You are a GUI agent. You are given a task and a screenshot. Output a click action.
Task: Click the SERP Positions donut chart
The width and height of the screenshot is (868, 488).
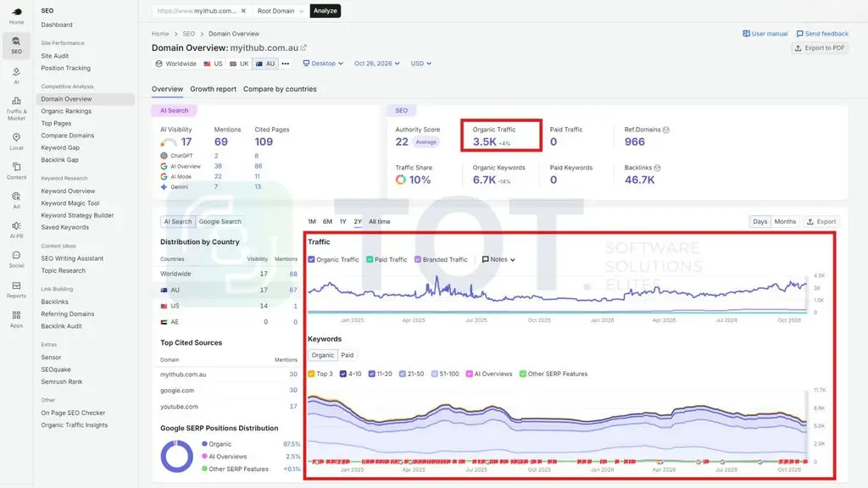(176, 457)
